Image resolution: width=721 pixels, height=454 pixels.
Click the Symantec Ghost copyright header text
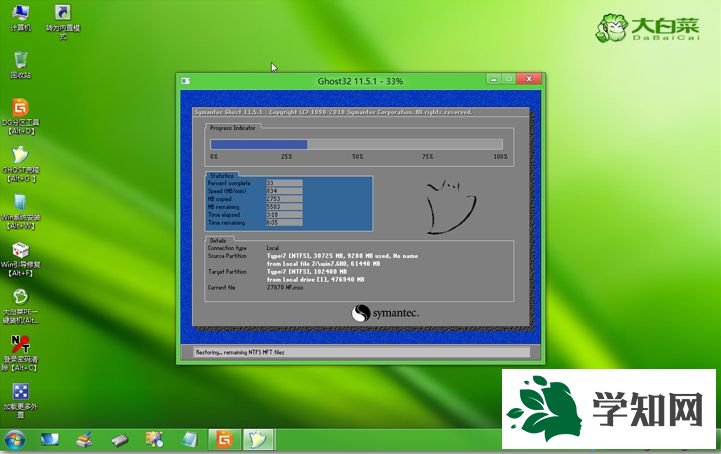point(333,112)
